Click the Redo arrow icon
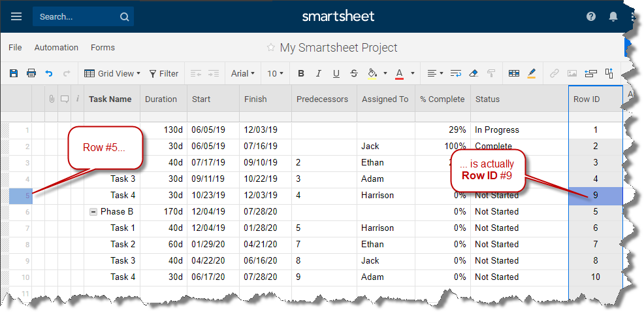The height and width of the screenshot is (312, 644). pos(67,73)
